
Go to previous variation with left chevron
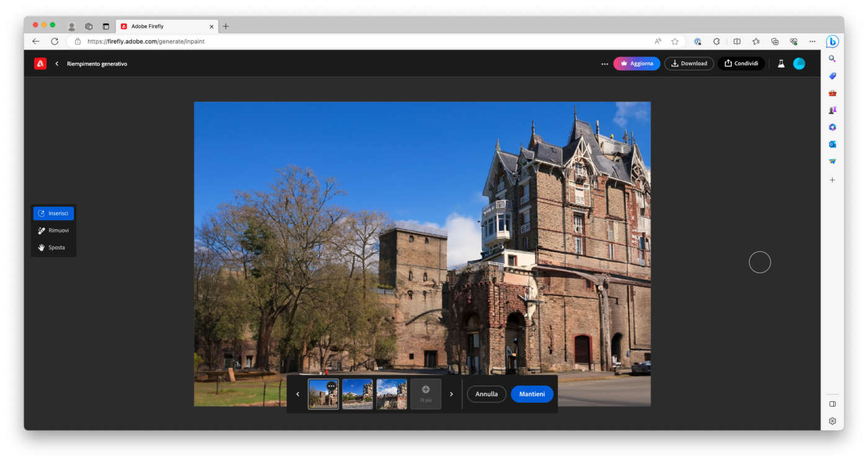298,394
